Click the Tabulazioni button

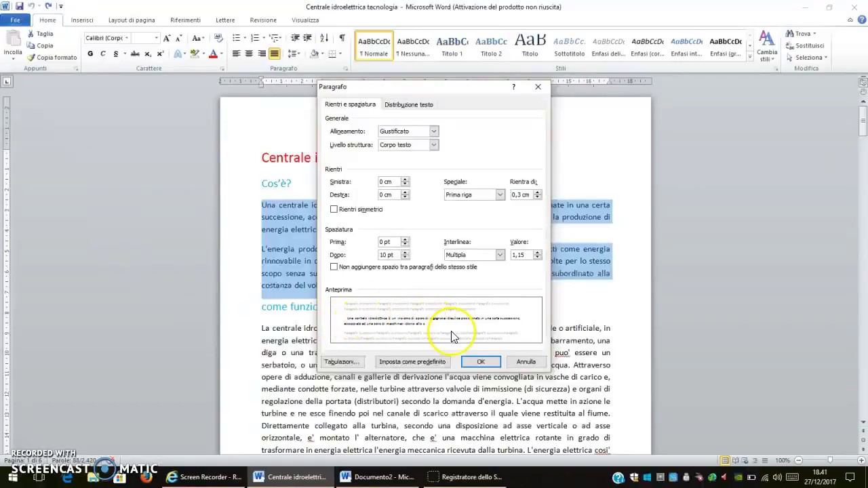coord(341,362)
